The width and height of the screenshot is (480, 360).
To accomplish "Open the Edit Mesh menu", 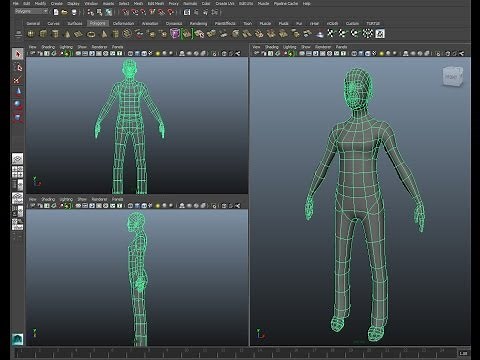I will pyautogui.click(x=156, y=4).
